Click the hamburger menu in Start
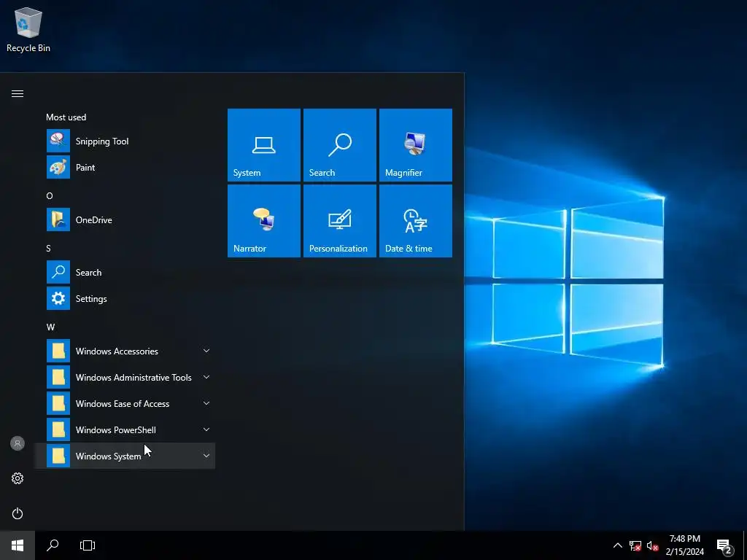Screen dimensions: 747x560 coord(18,93)
